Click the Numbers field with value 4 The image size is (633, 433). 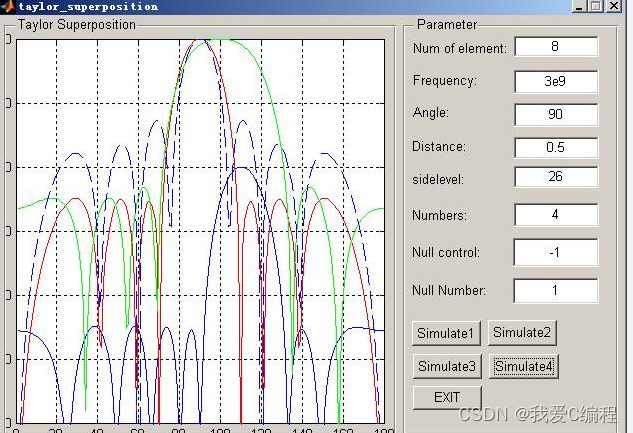[555, 215]
